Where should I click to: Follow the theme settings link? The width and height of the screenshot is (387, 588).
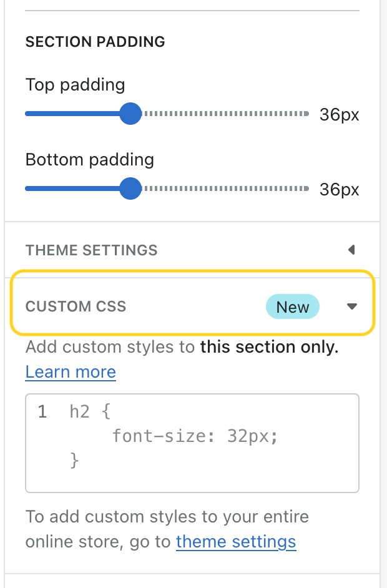click(236, 541)
